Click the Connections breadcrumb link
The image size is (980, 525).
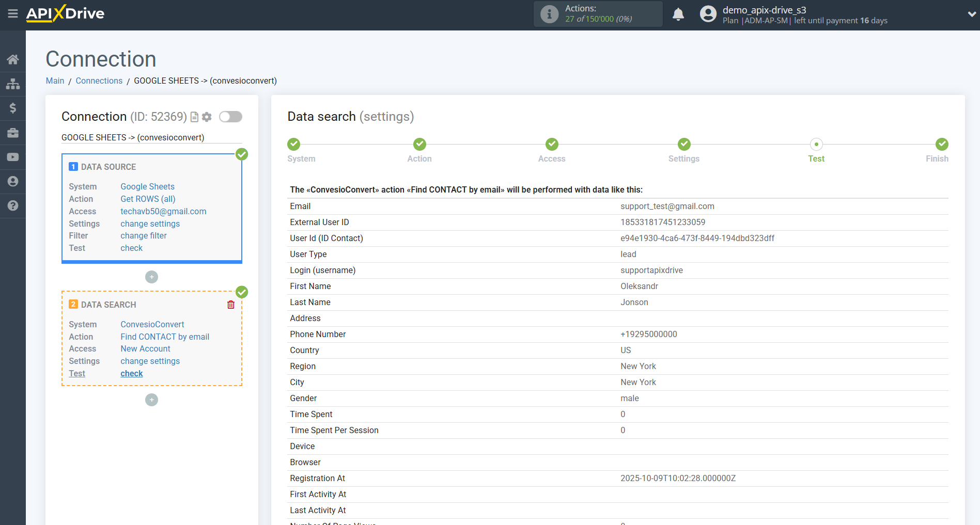99,81
